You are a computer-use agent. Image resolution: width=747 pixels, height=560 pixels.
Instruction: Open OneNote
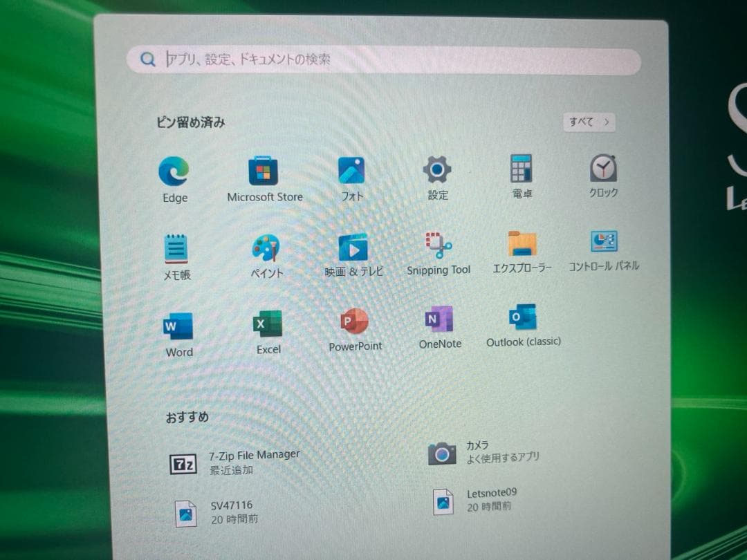point(439,318)
